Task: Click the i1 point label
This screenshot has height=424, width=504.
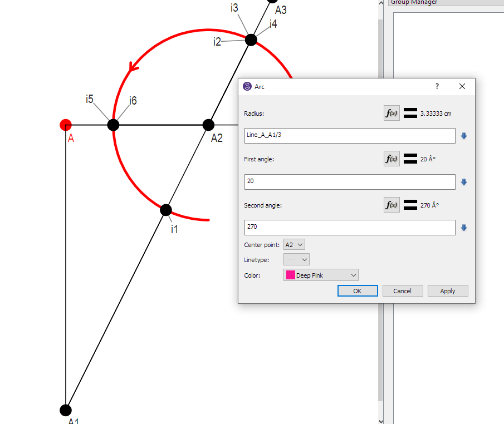Action: (174, 229)
